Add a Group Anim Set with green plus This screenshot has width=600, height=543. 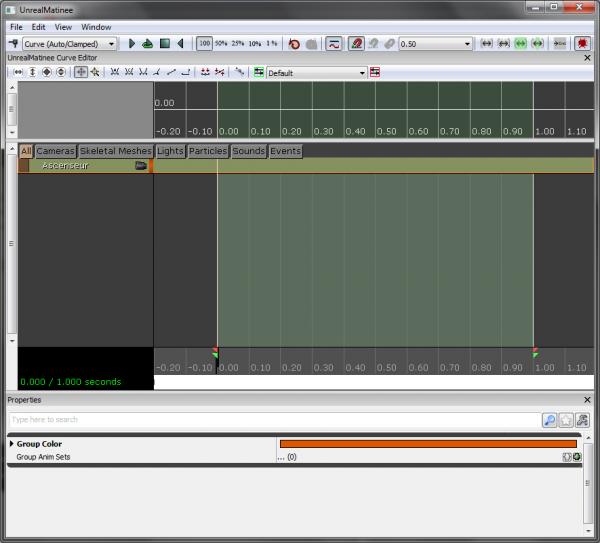tap(577, 457)
